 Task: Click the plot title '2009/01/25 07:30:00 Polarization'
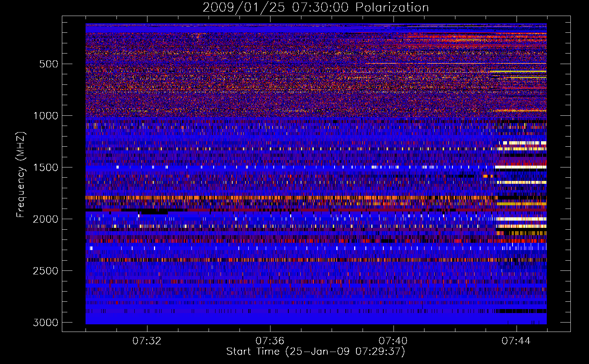click(x=316, y=7)
